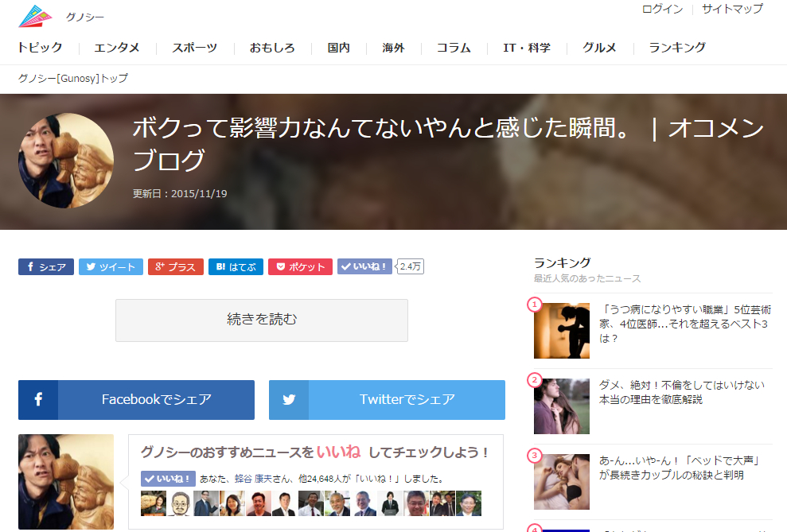Open the サイトマップ link
This screenshot has width=787, height=532.
tap(732, 9)
